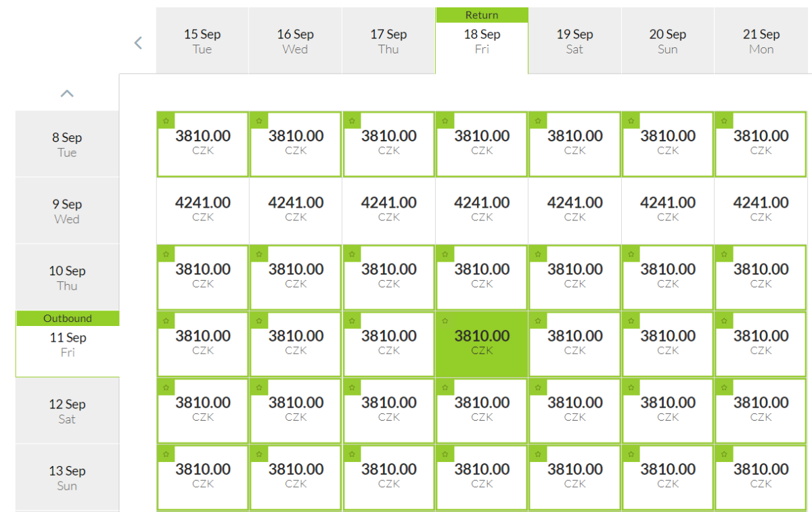
Task: Pick 3810.00 CZK fare for 12 Sep/21 Sep
Action: click(x=761, y=409)
